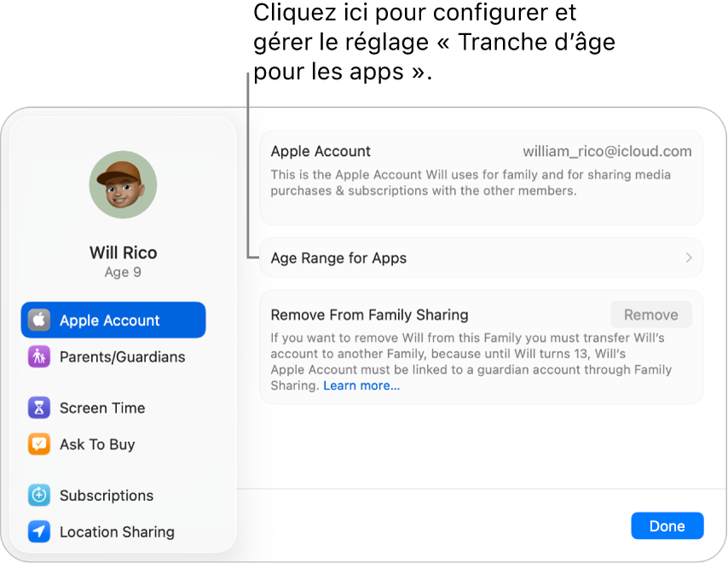Click the Ask To Buy speech bubble icon
Viewport: 728px width, 563px height.
[39, 444]
